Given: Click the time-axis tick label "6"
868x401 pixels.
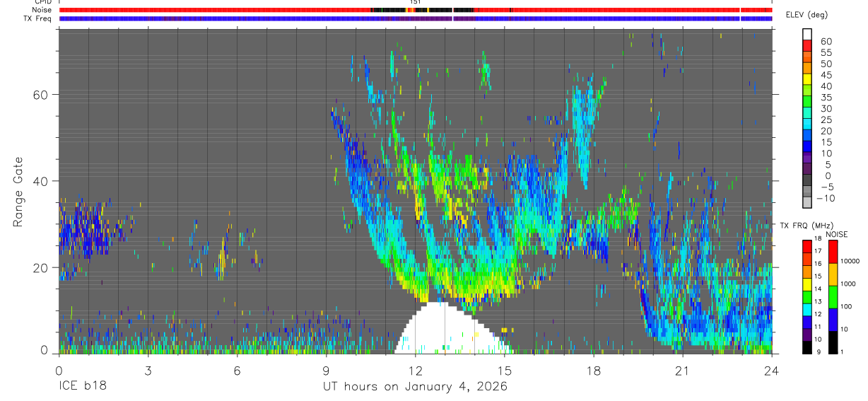Looking at the screenshot, I should pyautogui.click(x=237, y=370).
